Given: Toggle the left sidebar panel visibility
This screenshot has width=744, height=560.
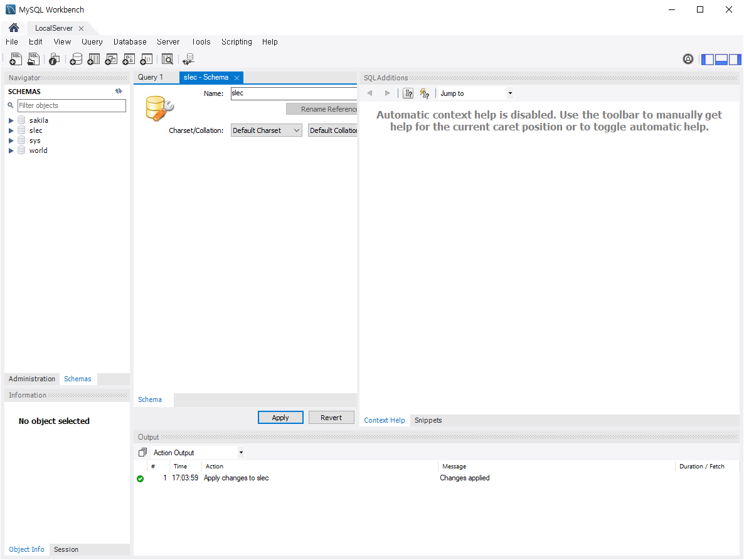Looking at the screenshot, I should coord(708,60).
